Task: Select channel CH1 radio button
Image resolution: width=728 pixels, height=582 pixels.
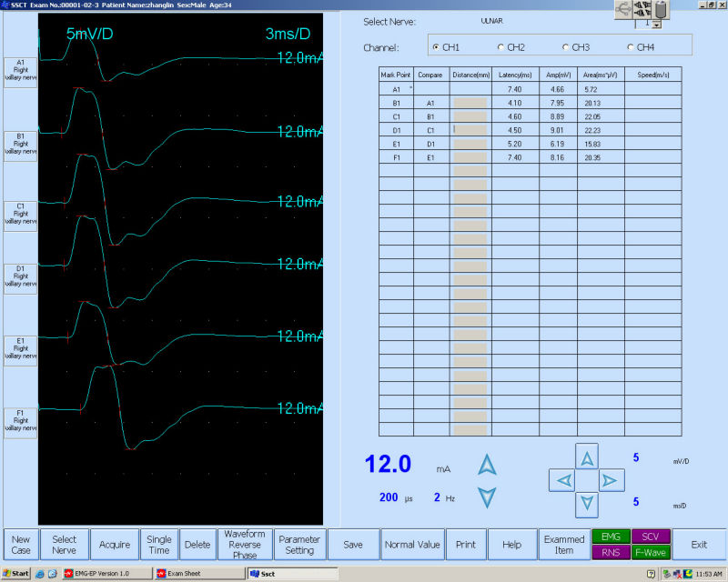Action: (x=436, y=47)
